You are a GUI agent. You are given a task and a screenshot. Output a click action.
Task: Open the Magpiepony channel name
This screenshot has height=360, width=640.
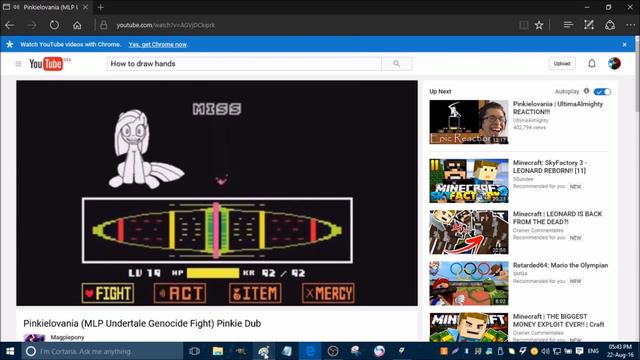pos(67,337)
